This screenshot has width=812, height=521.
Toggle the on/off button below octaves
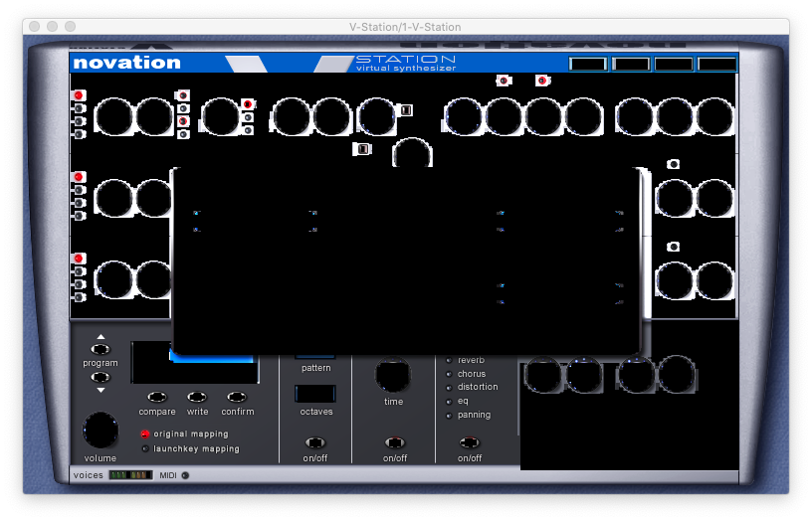[314, 442]
